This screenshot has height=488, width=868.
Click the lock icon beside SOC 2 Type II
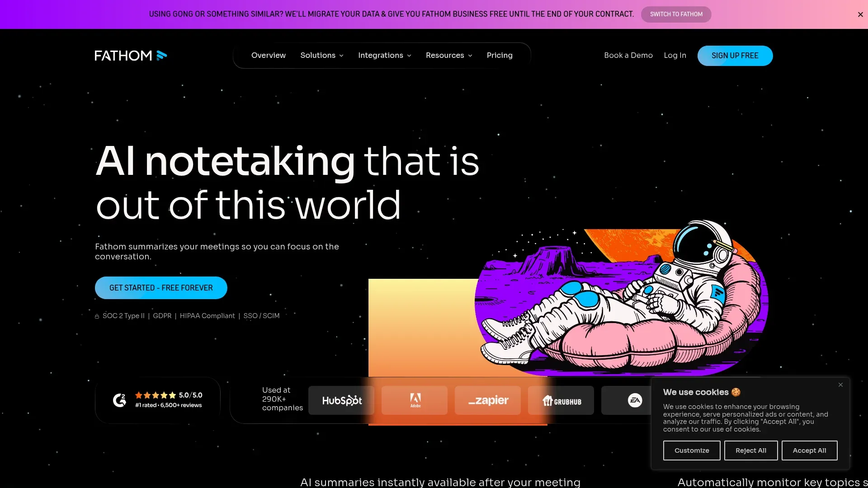pos(96,316)
